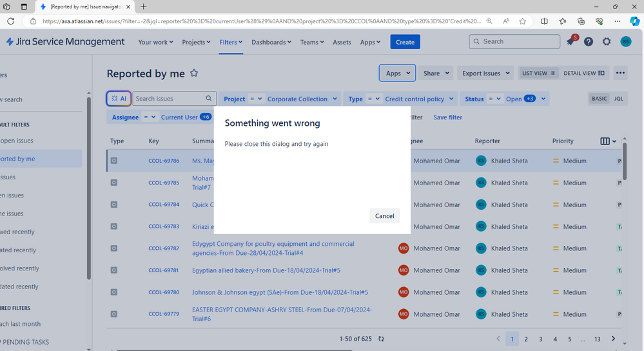The height and width of the screenshot is (351, 644).
Task: Open the browser favorites list icon
Action: 563,21
